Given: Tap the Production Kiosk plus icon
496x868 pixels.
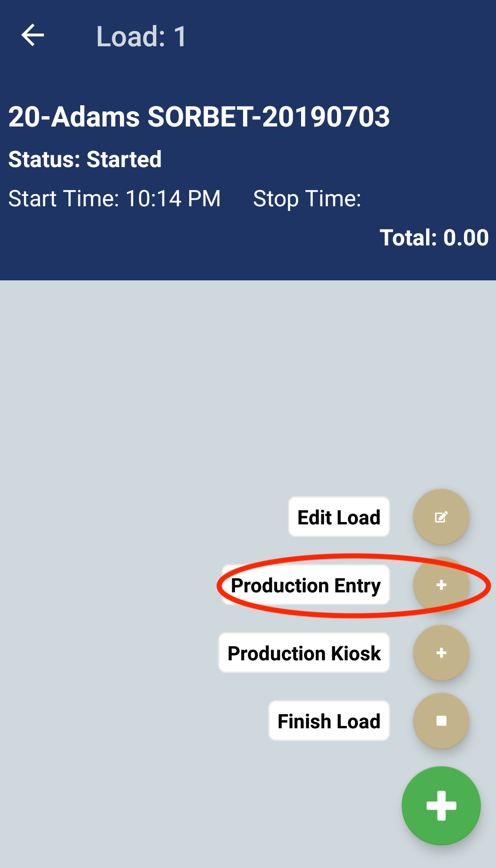Looking at the screenshot, I should 441,653.
